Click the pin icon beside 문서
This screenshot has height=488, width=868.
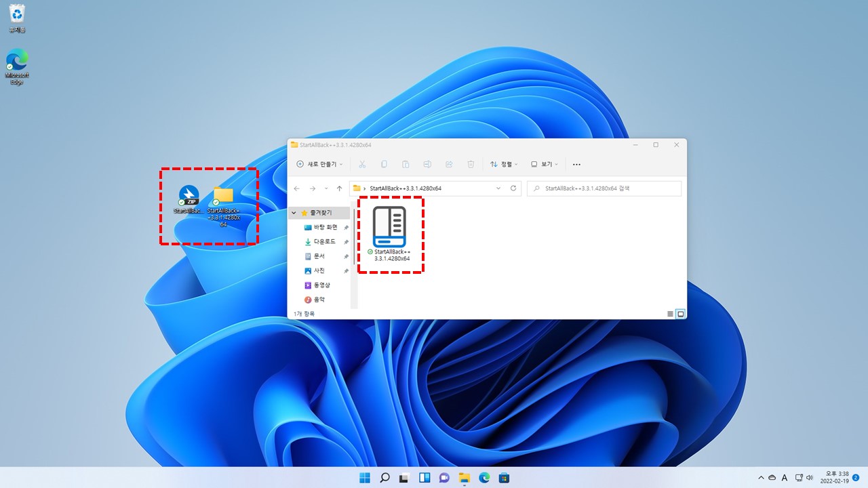click(x=346, y=256)
